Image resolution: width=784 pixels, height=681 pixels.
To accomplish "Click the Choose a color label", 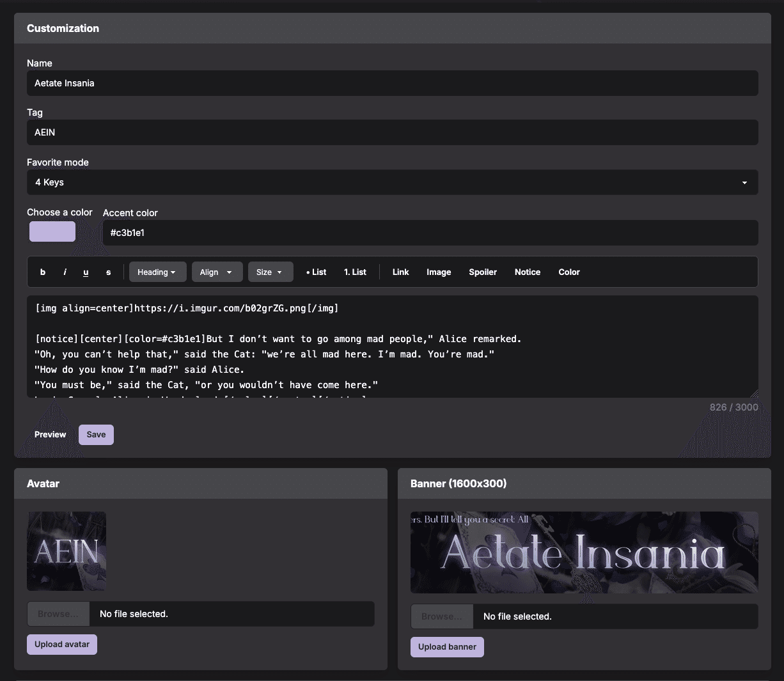I will pos(59,212).
